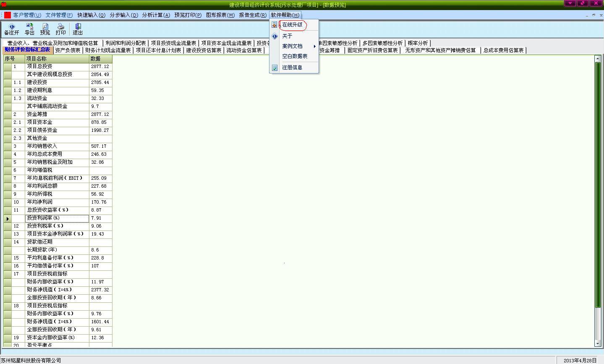Select 注册信息 menu entry

(292, 68)
